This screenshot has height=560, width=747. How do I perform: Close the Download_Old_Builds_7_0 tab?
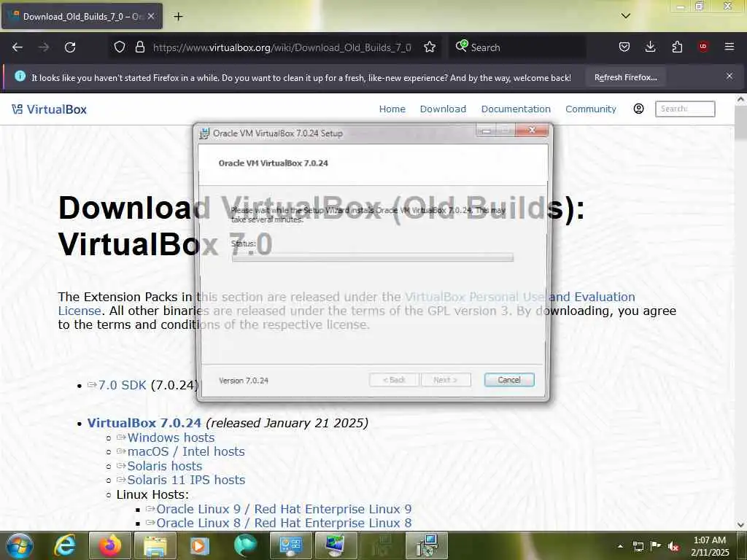(151, 16)
